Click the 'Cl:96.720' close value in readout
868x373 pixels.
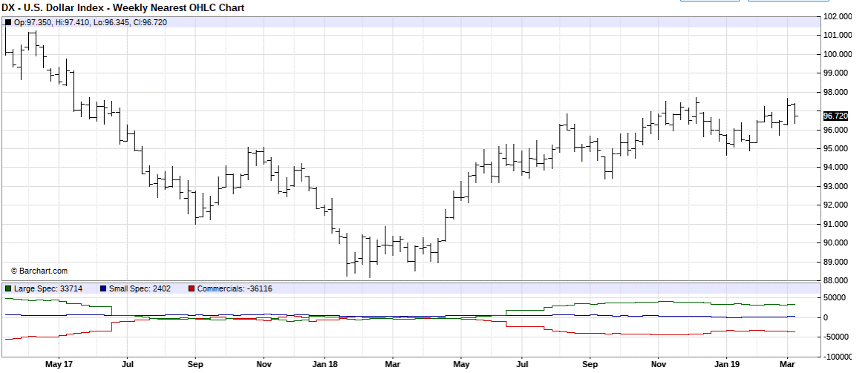[150, 23]
